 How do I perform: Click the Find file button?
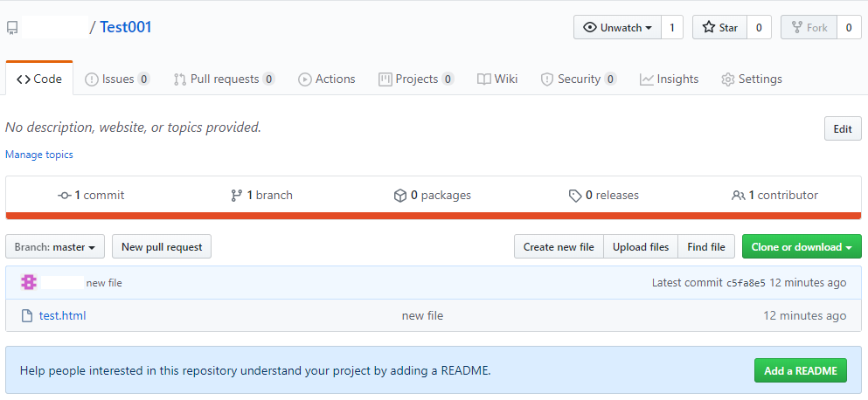click(x=705, y=247)
